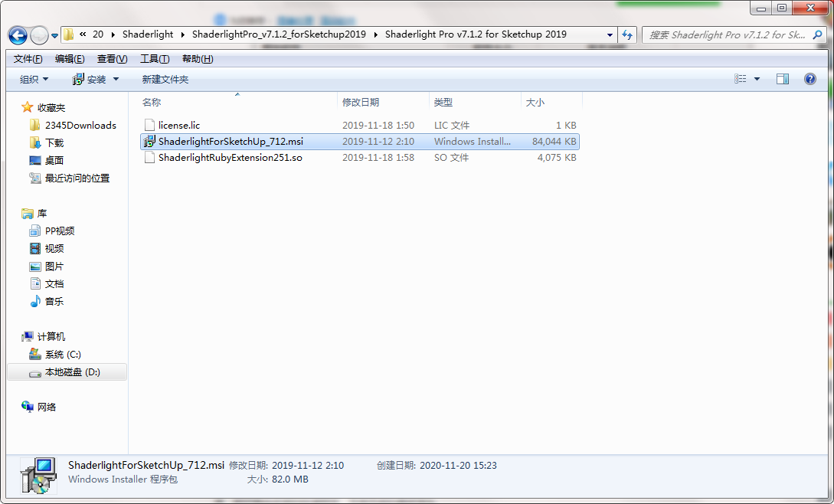834x504 pixels.
Task: Click the 2019-11-18 1:58 date cell
Action: click(x=378, y=158)
